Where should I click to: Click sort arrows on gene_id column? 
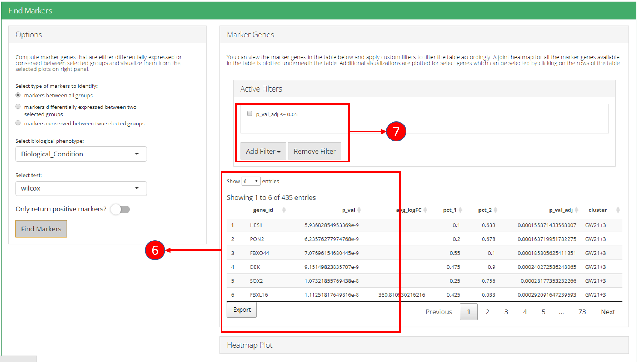pyautogui.click(x=284, y=210)
